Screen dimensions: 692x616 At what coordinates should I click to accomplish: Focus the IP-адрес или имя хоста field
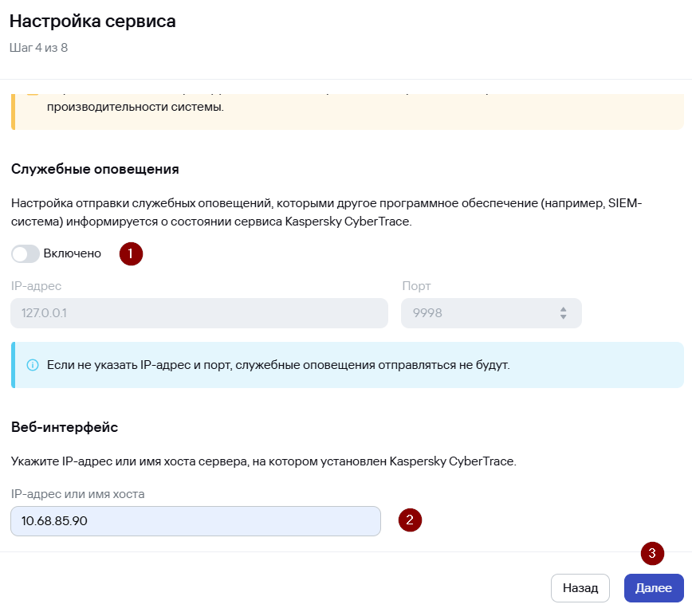coord(195,521)
